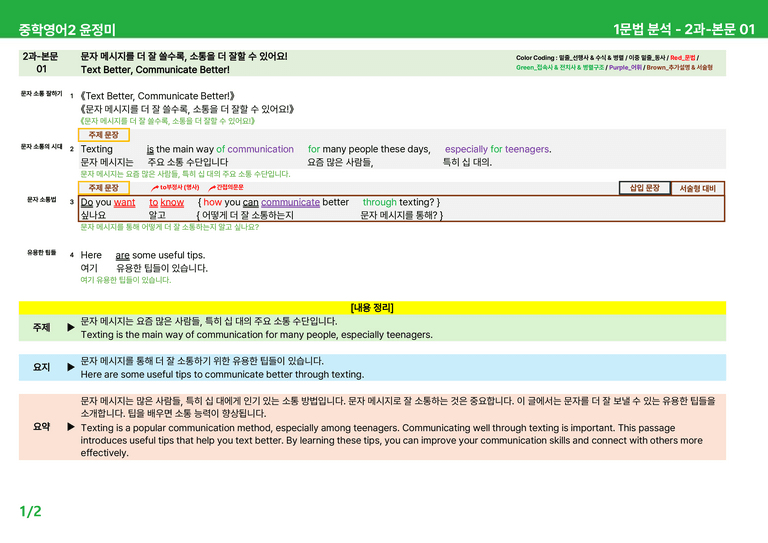The height and width of the screenshot is (543, 768).
Task: Click the green line 여기 유용한 팁들이 있습니다.
Action: [x=126, y=280]
